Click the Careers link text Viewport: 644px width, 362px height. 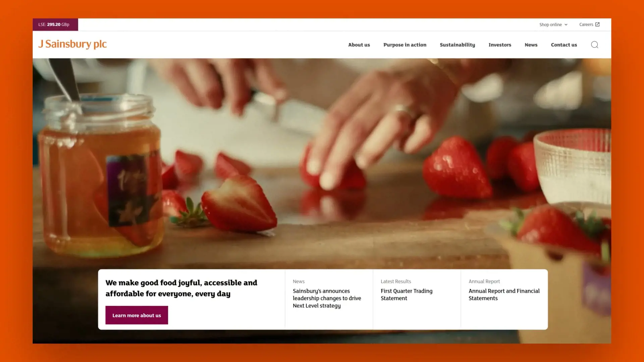(x=586, y=24)
